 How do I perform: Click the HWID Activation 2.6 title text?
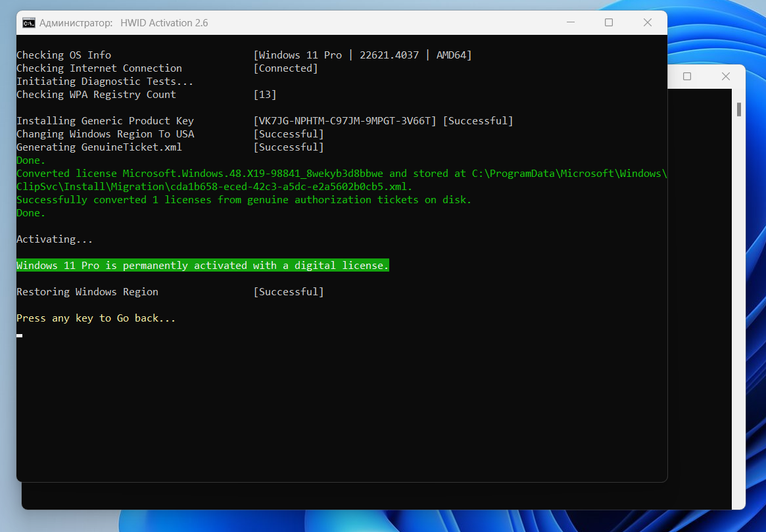164,23
